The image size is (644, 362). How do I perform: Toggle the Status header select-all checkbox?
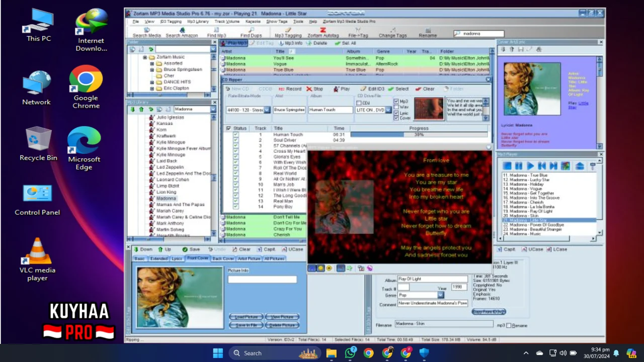tap(229, 128)
